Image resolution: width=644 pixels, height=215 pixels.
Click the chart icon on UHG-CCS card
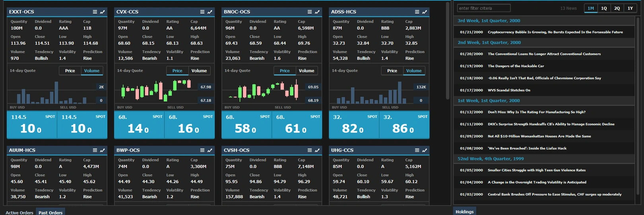pyautogui.click(x=425, y=150)
